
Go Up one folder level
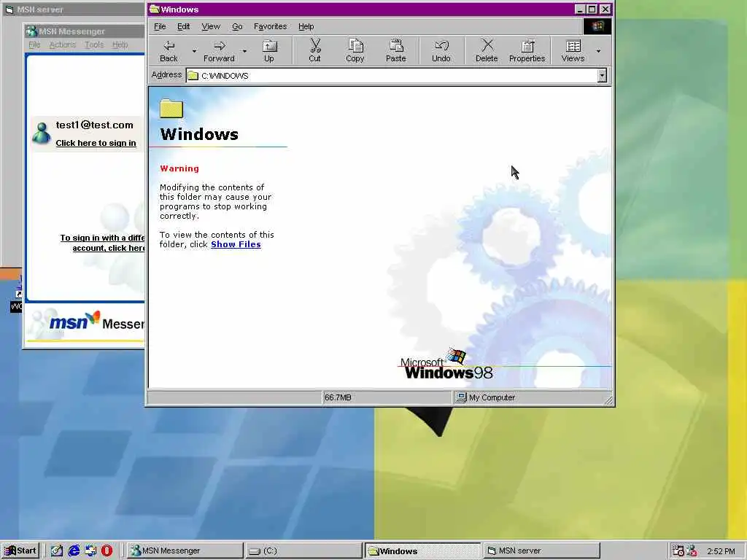pyautogui.click(x=269, y=51)
